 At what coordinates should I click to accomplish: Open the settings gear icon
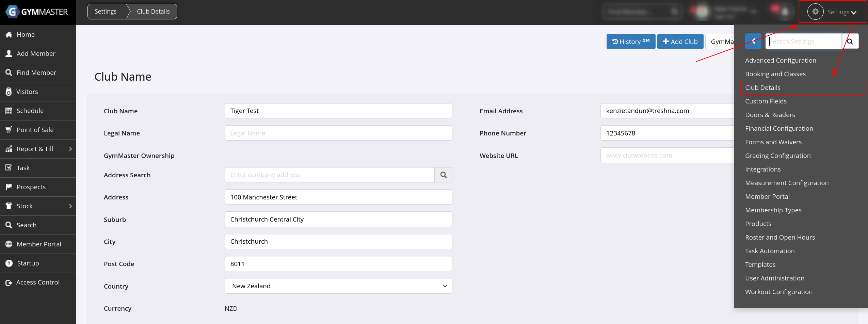[x=815, y=12]
